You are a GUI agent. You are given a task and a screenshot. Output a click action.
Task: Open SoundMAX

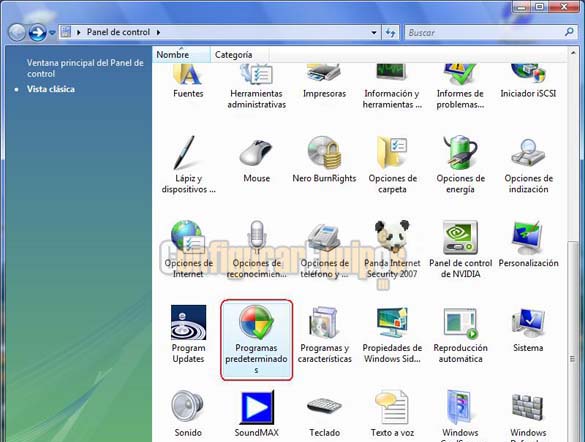pos(256,413)
